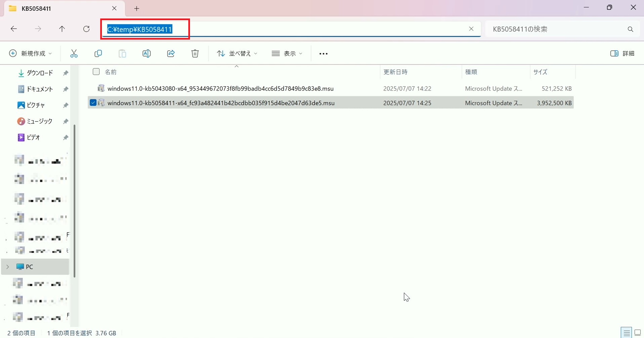Open the 表示 view menu

click(x=287, y=54)
